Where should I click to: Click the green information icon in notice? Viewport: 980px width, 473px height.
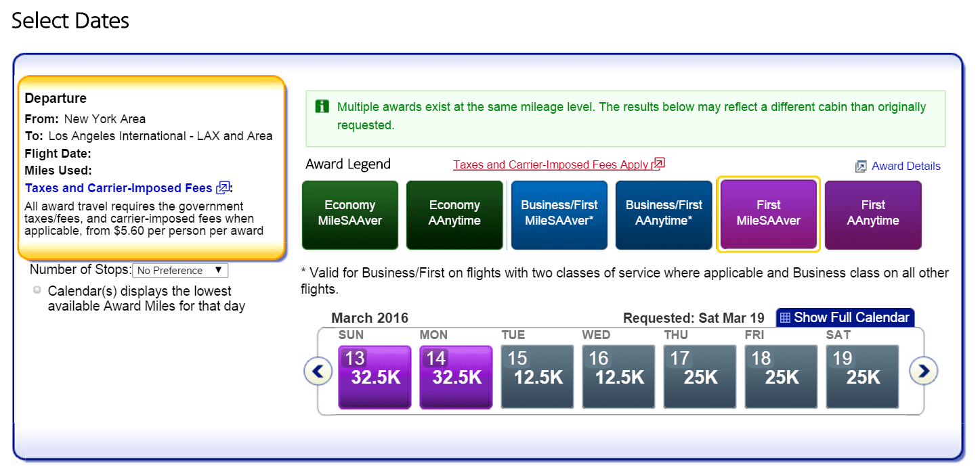tap(322, 106)
